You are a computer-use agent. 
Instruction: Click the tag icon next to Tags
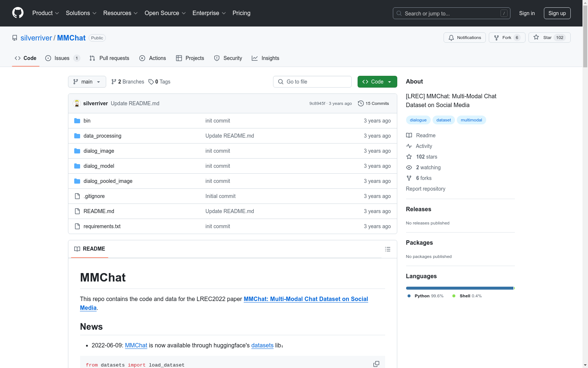coord(151,82)
